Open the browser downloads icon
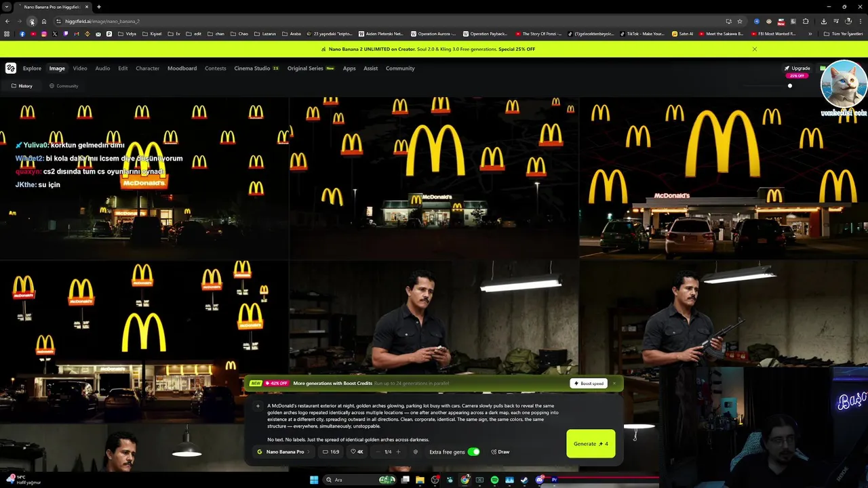This screenshot has width=868, height=488. [x=824, y=22]
